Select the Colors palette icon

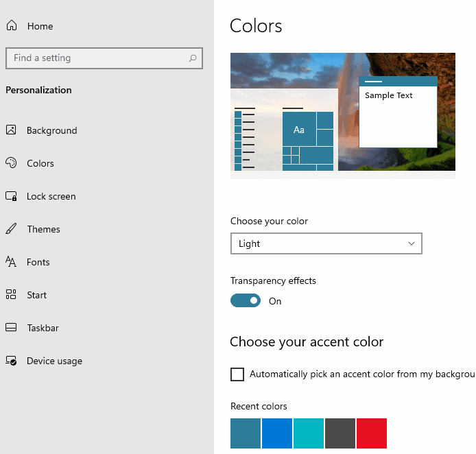[11, 163]
